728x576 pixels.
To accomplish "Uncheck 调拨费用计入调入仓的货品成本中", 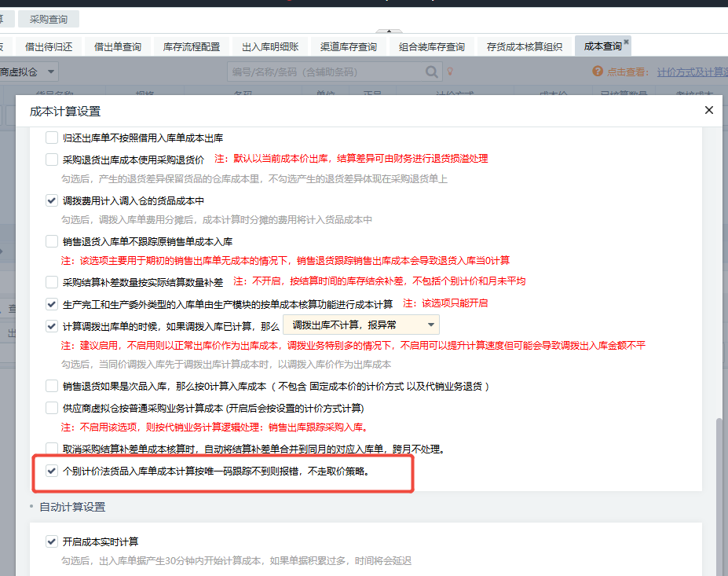I will (52, 201).
